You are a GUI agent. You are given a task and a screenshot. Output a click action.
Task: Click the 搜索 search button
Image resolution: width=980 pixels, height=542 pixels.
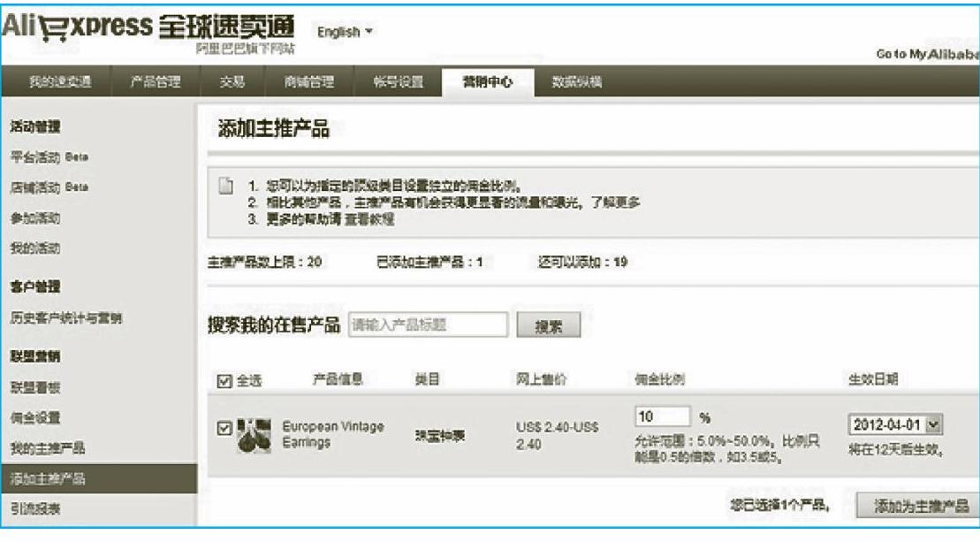548,325
